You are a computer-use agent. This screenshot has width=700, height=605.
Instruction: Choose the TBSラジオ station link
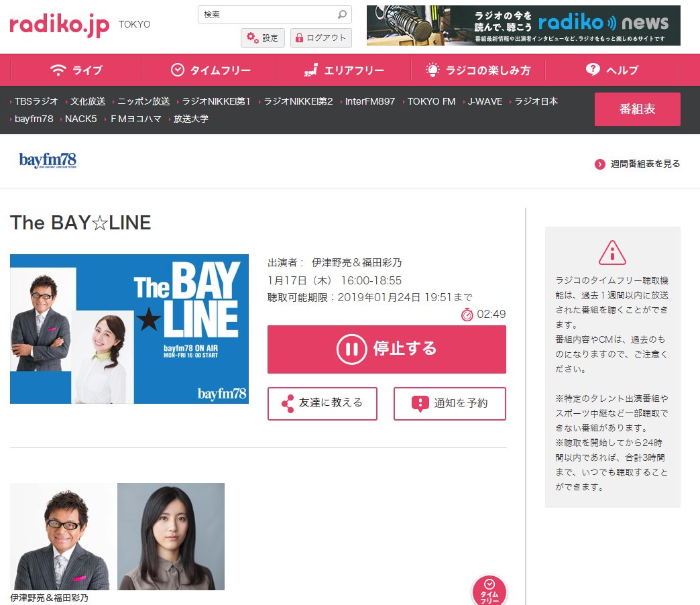click(x=36, y=101)
